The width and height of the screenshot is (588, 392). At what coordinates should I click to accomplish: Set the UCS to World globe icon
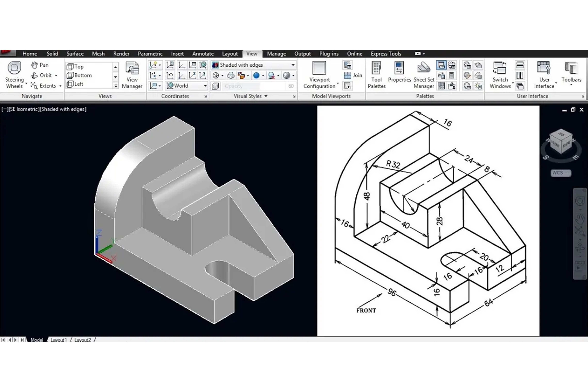click(203, 65)
